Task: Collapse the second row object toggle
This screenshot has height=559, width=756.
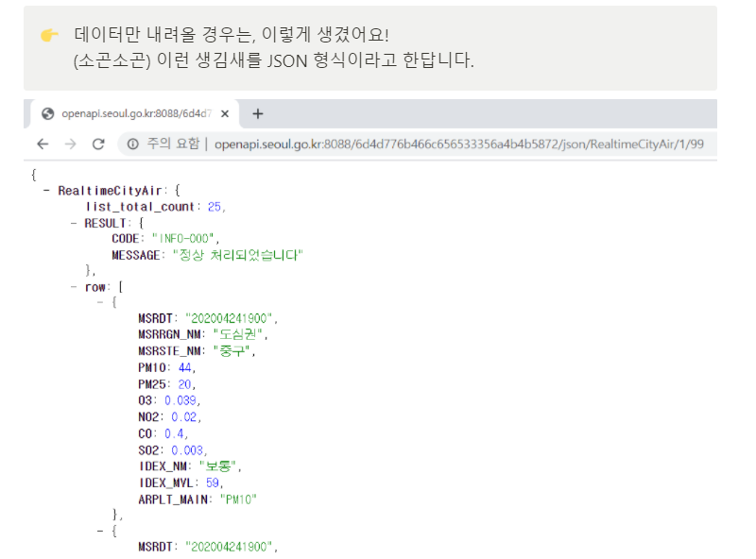Action: pyautogui.click(x=100, y=531)
